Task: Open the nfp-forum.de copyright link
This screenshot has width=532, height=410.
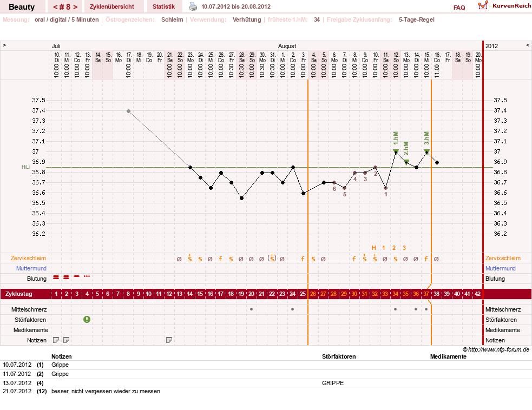Action: pyautogui.click(x=496, y=349)
